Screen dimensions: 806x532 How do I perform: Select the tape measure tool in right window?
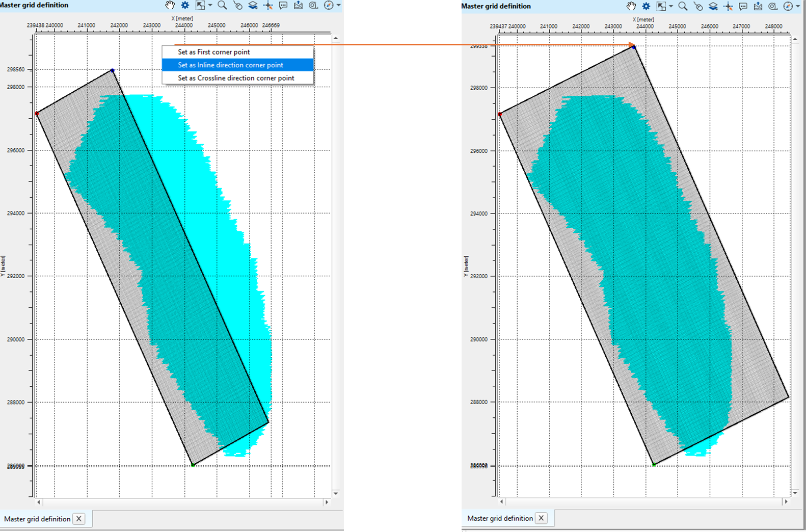pyautogui.click(x=773, y=6)
